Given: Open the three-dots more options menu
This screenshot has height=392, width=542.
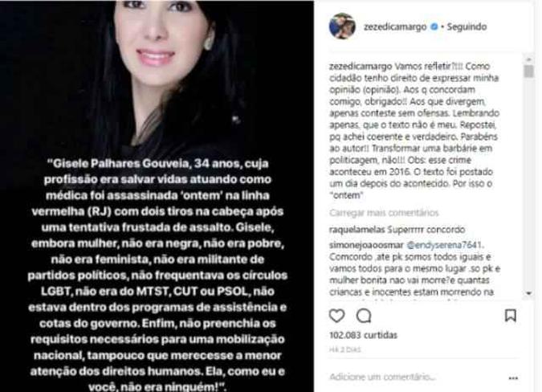Looking at the screenshot, I should [x=513, y=378].
